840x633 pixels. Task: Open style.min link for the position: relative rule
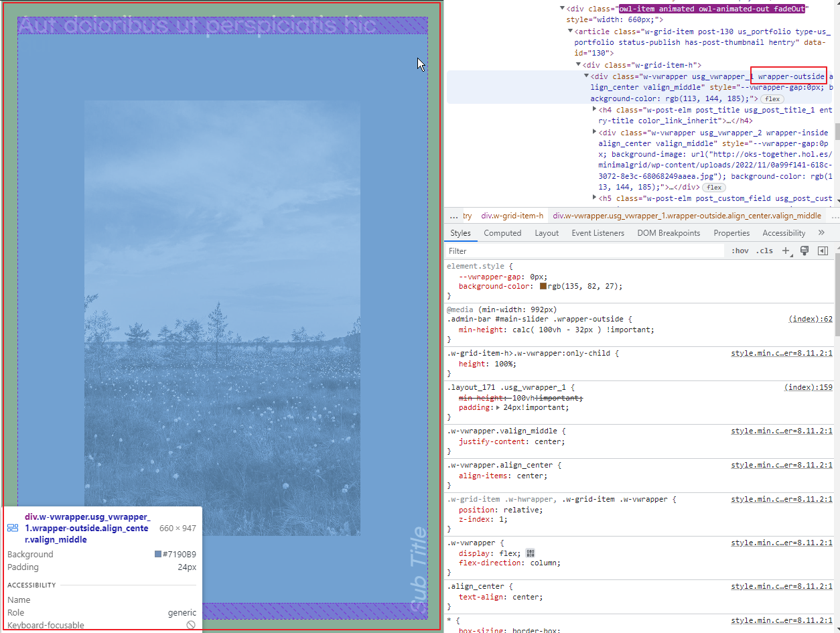pos(782,499)
